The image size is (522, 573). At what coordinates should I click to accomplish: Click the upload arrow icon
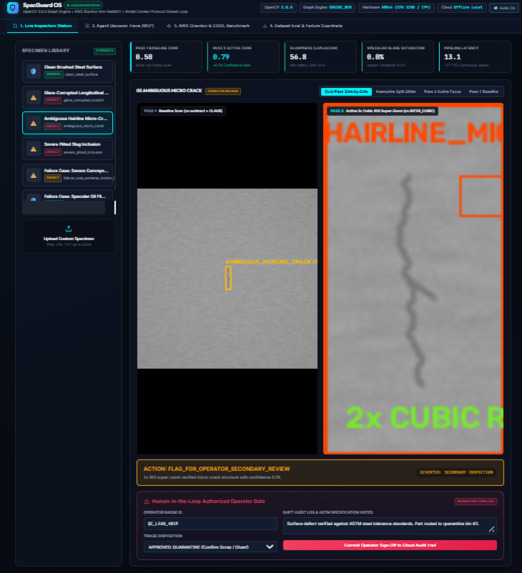coord(68,229)
